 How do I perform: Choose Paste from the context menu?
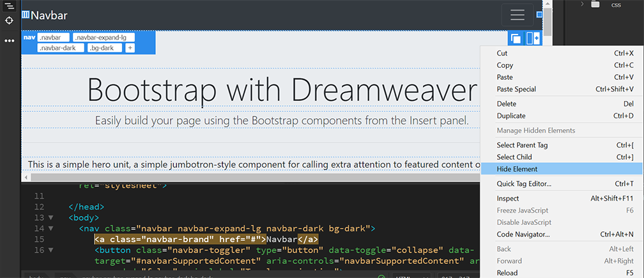(x=561, y=77)
